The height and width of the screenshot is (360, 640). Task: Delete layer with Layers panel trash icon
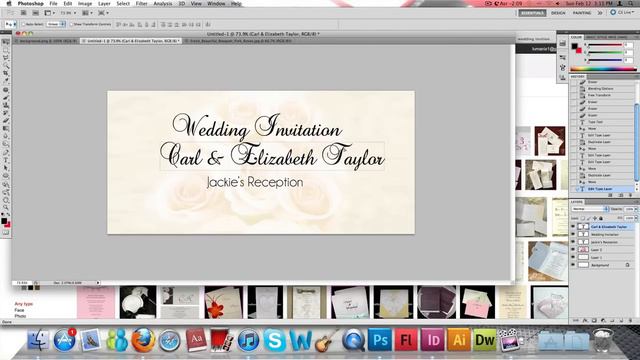pos(631,320)
